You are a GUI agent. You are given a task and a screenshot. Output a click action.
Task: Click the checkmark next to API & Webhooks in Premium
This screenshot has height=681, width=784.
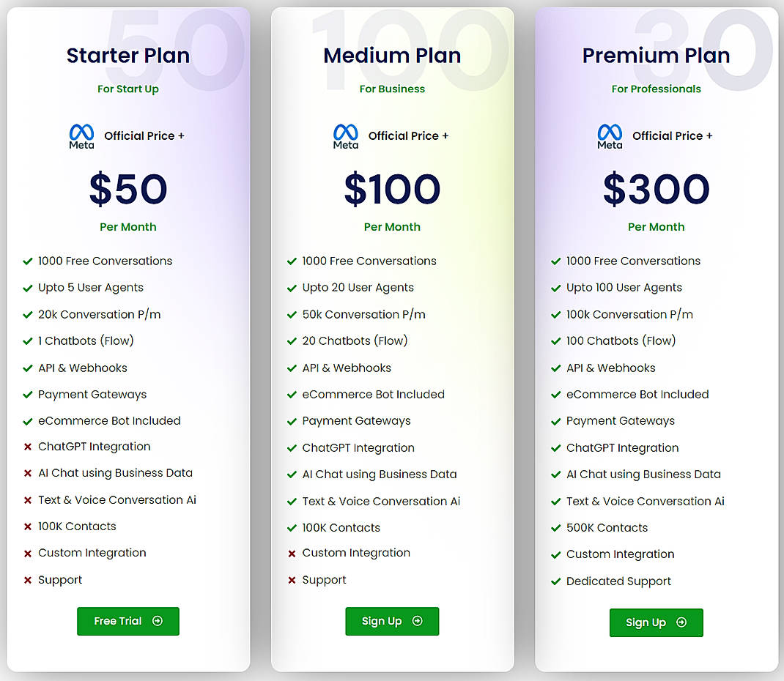point(555,368)
